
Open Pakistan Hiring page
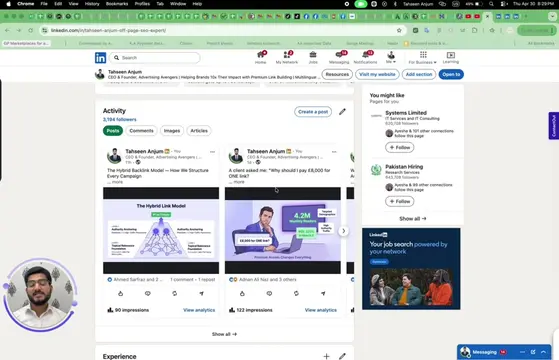point(404,166)
